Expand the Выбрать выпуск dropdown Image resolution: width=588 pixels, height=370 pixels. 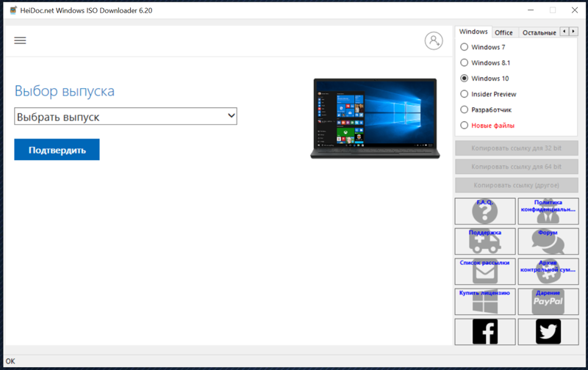tap(126, 117)
